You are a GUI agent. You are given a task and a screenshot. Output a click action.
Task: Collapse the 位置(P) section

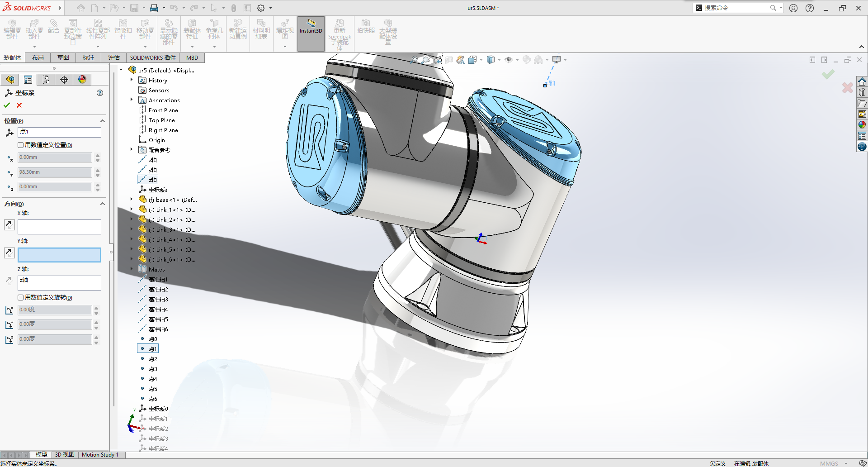pyautogui.click(x=102, y=121)
